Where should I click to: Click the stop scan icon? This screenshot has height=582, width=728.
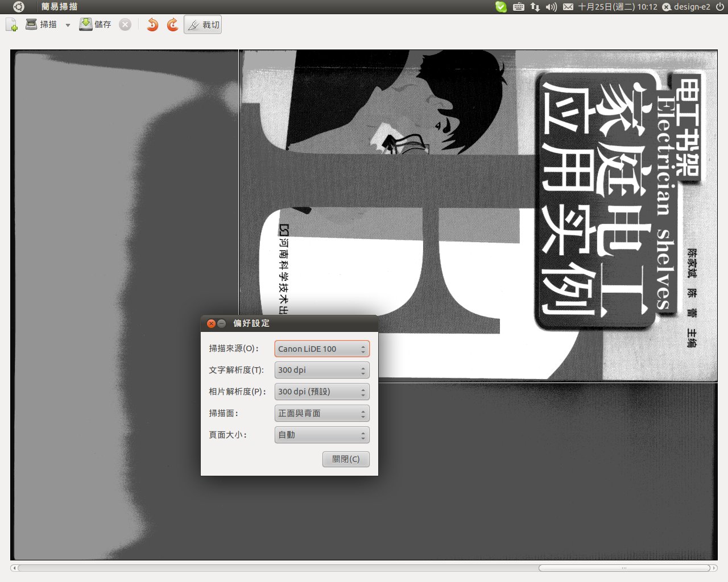[x=125, y=24]
